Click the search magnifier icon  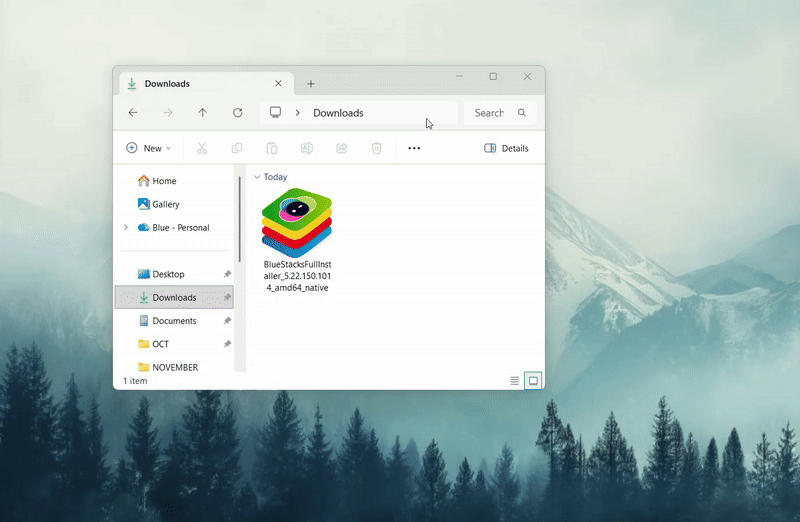click(x=522, y=113)
